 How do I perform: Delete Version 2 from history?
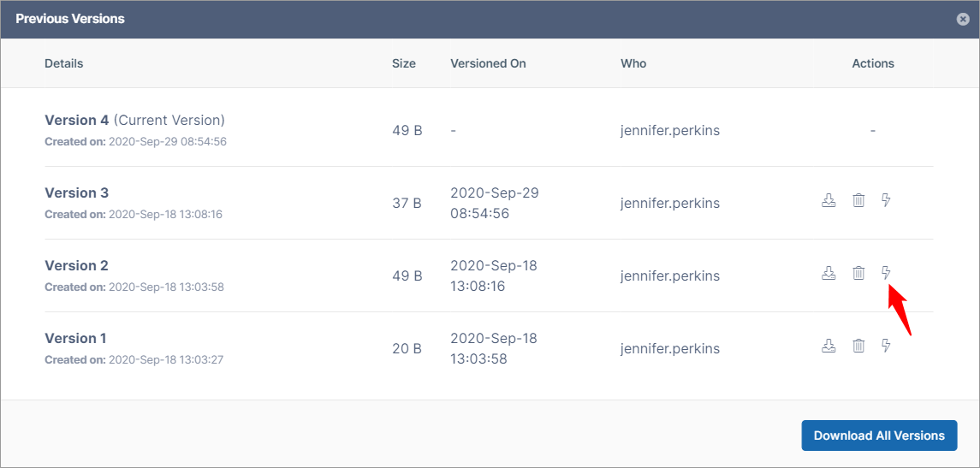[x=858, y=273]
